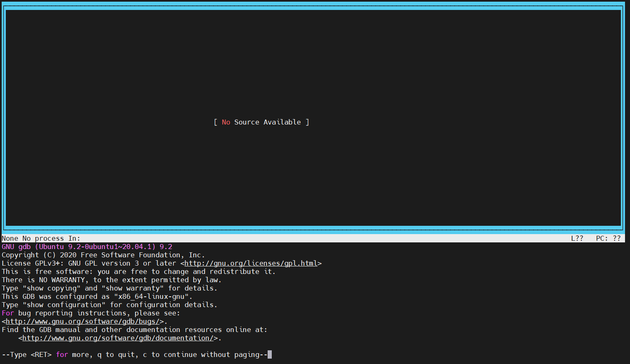Open the GPL license URL link
The width and height of the screenshot is (630, 364).
pyautogui.click(x=251, y=263)
